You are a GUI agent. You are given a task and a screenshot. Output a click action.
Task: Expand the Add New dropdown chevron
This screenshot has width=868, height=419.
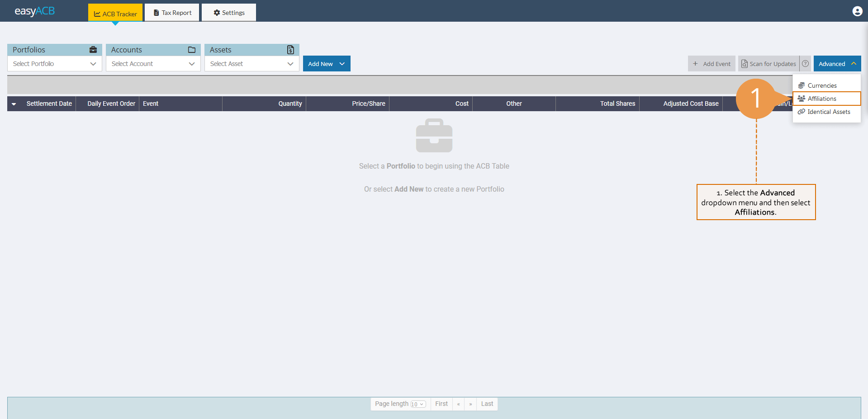point(342,63)
